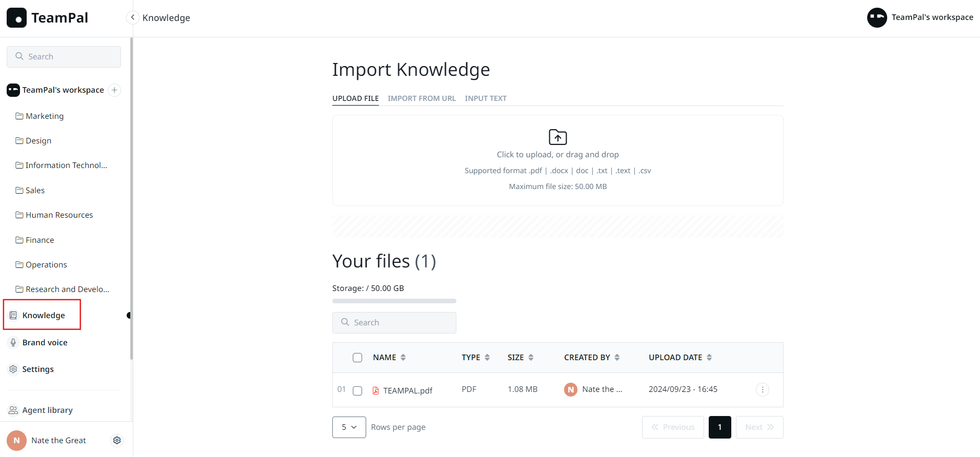Click the Operations folder icon
The width and height of the screenshot is (980, 457).
pos(19,265)
